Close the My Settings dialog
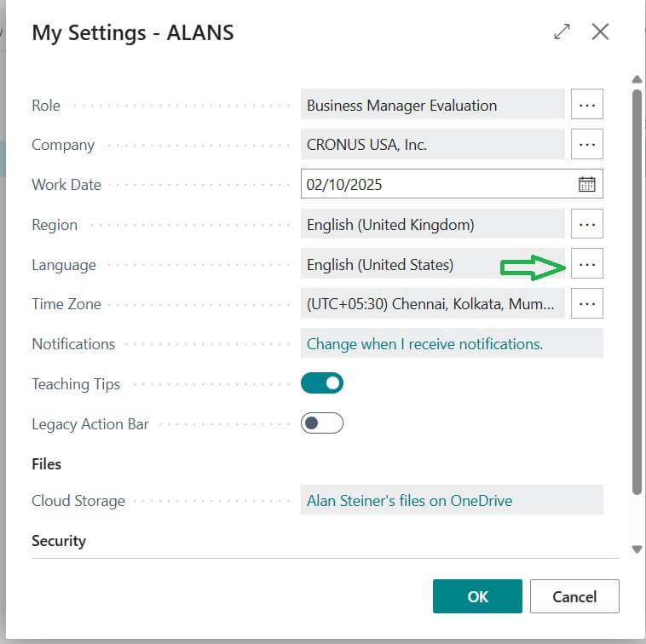Viewport: 646px width, 644px height. (600, 32)
